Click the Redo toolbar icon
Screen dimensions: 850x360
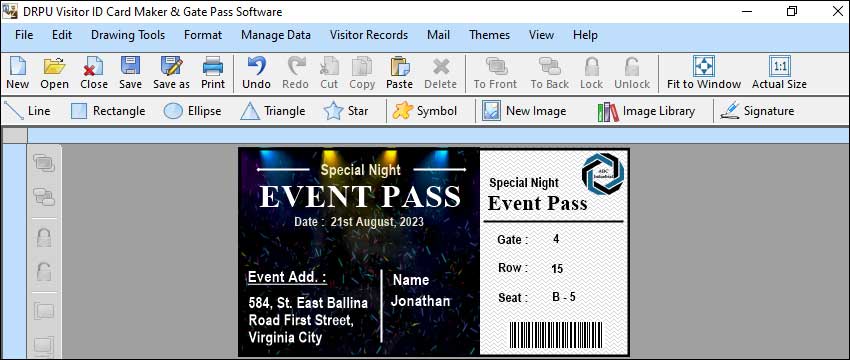click(295, 73)
